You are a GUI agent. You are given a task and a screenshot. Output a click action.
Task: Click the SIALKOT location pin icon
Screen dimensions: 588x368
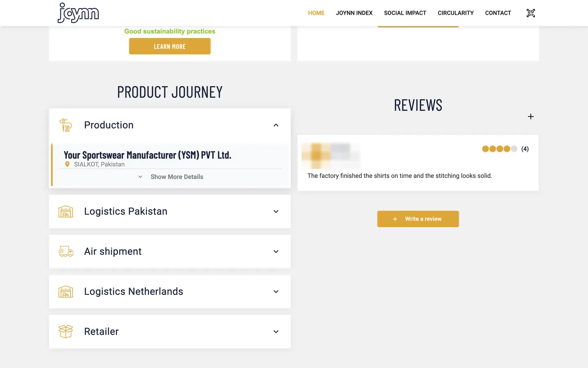click(x=67, y=164)
